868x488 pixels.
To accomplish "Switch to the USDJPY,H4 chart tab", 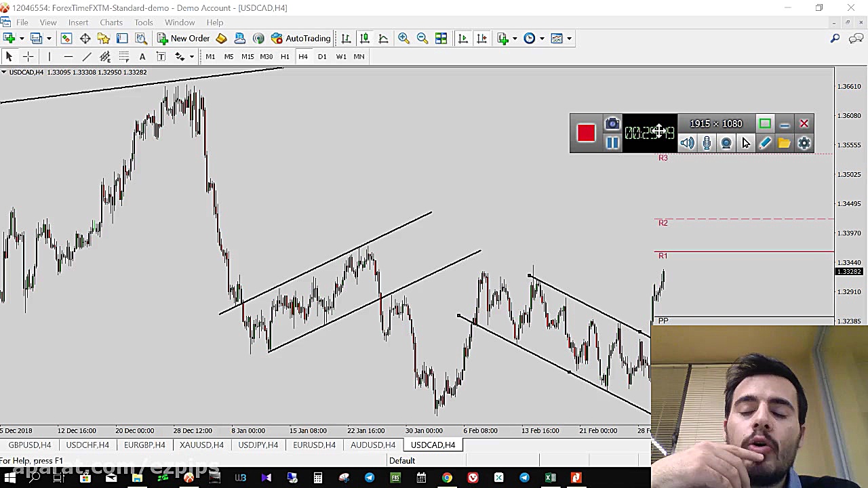I will click(x=258, y=445).
